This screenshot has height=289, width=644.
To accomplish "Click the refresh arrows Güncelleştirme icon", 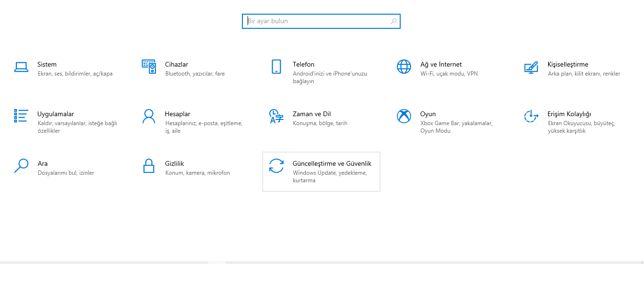I will (276, 166).
